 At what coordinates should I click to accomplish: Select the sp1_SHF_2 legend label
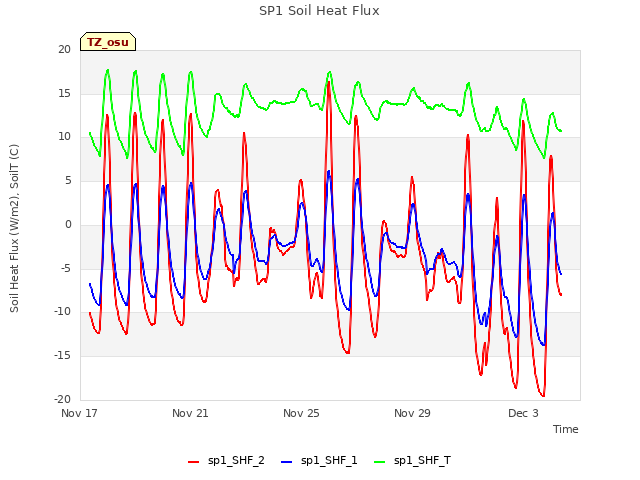coord(236,461)
